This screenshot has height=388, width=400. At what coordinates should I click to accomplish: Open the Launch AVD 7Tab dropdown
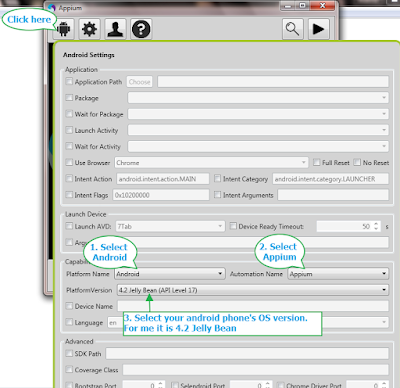click(x=170, y=226)
